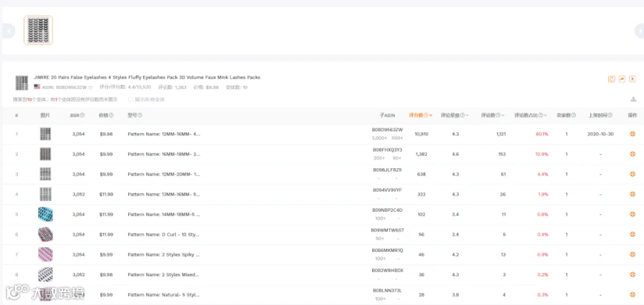
Task: Click the left carousel arrow at top
Action: 9,31
